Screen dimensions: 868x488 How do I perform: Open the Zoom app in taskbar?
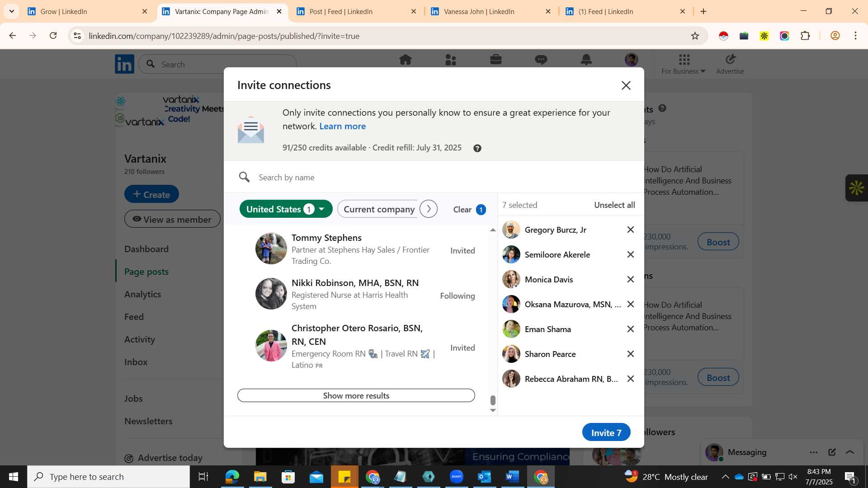click(x=456, y=477)
